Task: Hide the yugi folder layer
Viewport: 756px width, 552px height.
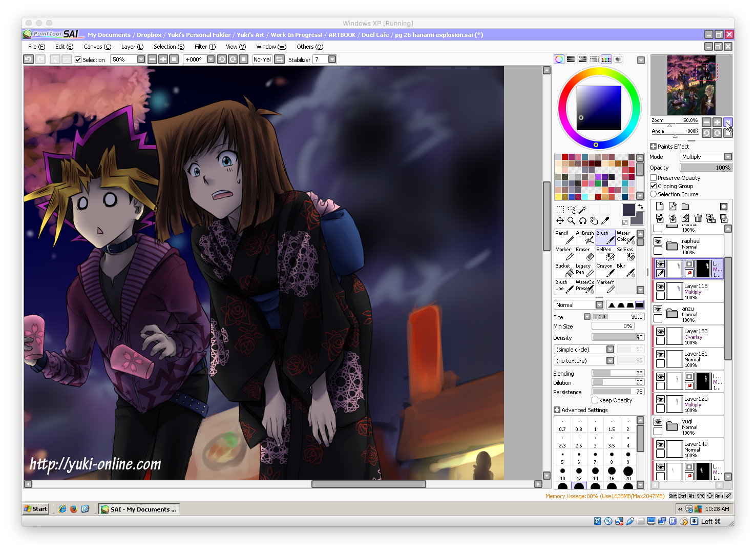Action: click(x=658, y=422)
